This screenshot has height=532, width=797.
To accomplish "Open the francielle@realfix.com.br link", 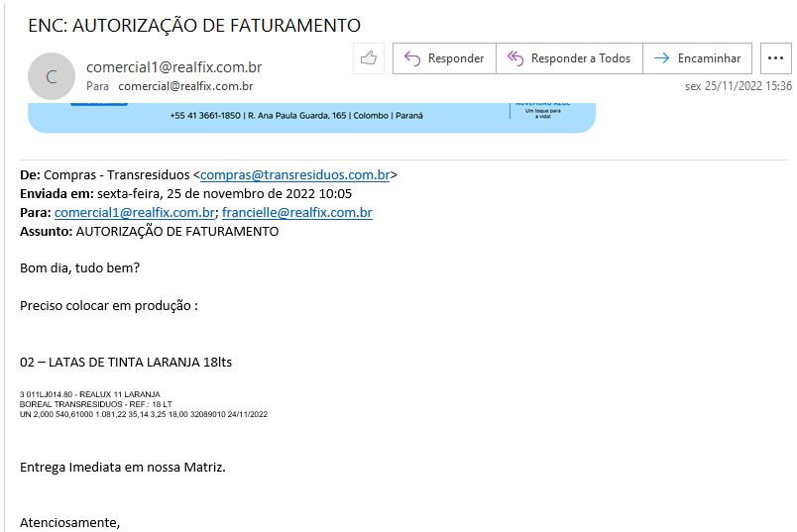I will [x=296, y=213].
